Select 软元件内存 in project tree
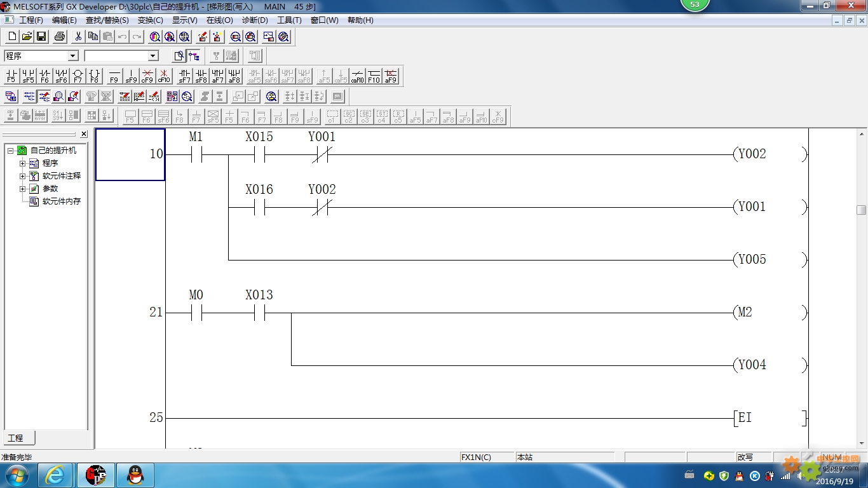Screen dimensions: 868x488 (62, 201)
